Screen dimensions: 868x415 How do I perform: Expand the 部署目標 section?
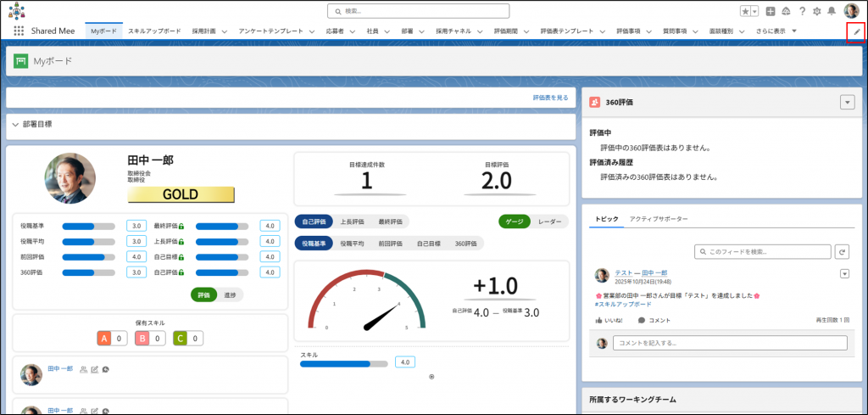coord(16,124)
